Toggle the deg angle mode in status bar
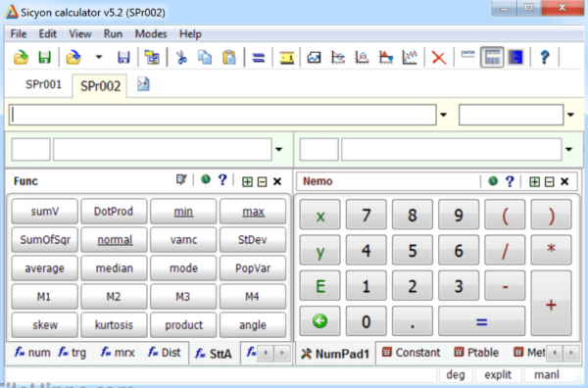The image size is (588, 388). coord(456,374)
